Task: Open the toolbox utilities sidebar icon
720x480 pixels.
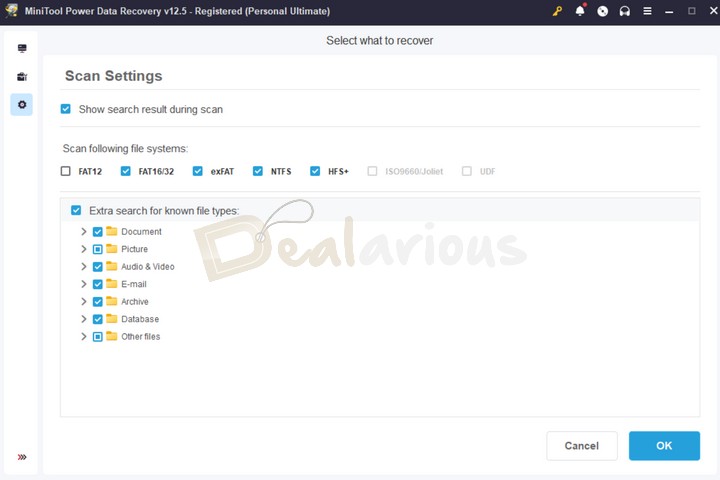Action: 22,76
